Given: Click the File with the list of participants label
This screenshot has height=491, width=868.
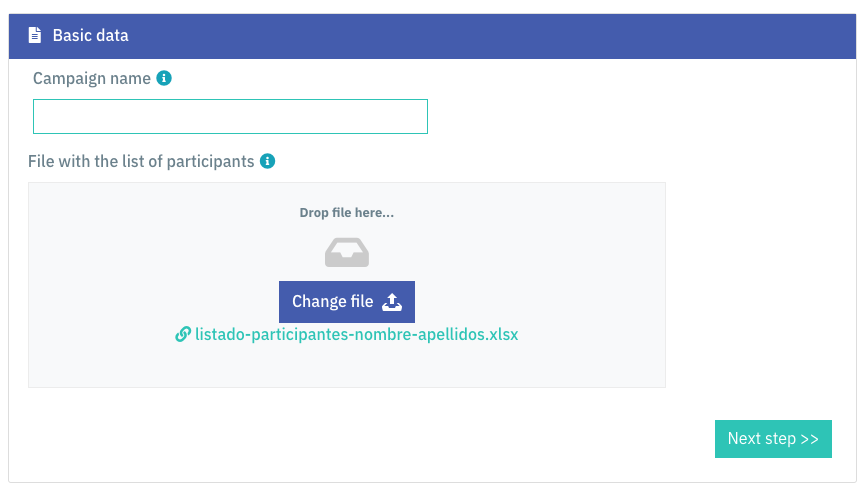Looking at the screenshot, I should [x=141, y=162].
